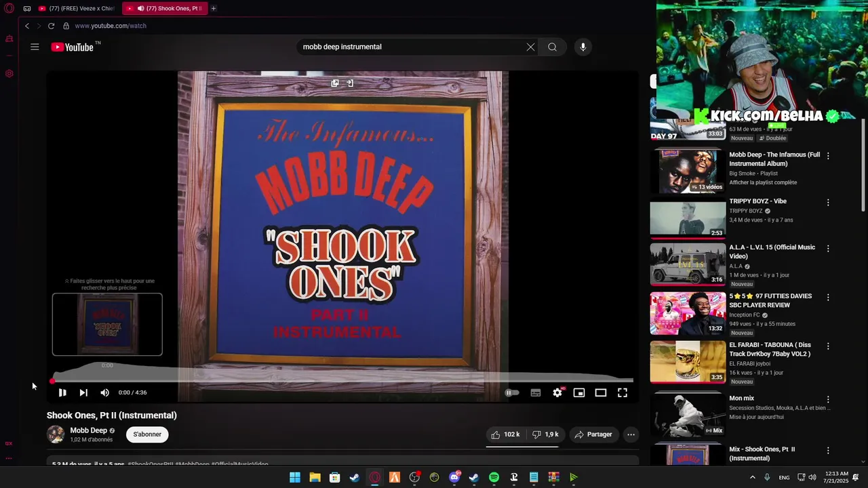Open options for The Infamous playlist
868x488 pixels.
point(828,155)
